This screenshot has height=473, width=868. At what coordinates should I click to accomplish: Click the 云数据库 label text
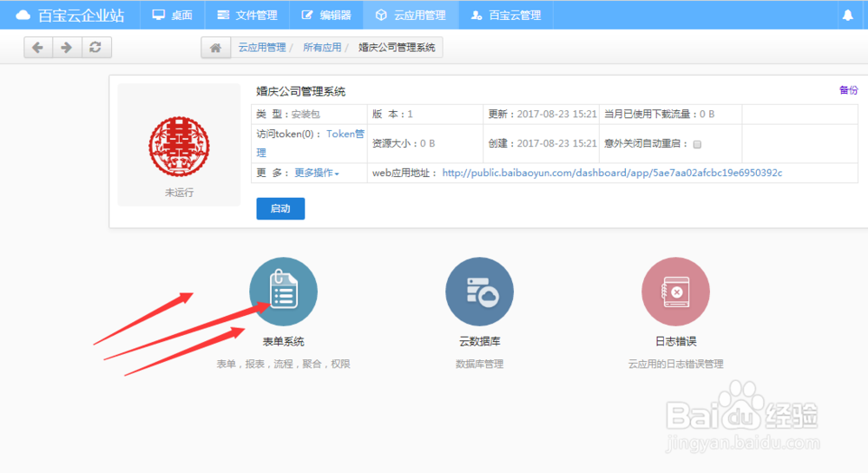(479, 341)
